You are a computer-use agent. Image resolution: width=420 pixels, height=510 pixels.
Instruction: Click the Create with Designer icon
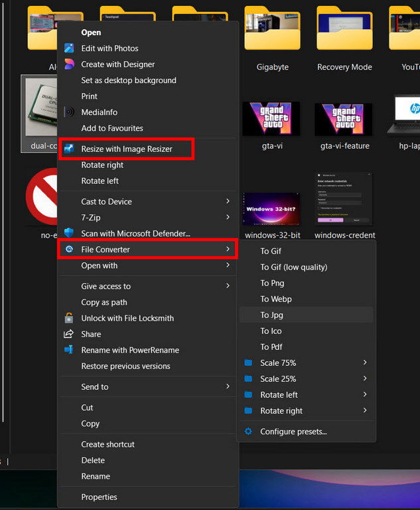(x=68, y=64)
